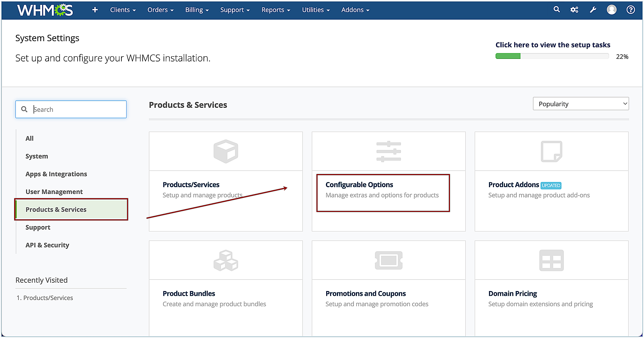Click the UPDATED badge on Product Addons
This screenshot has width=644, height=338.
(x=551, y=186)
